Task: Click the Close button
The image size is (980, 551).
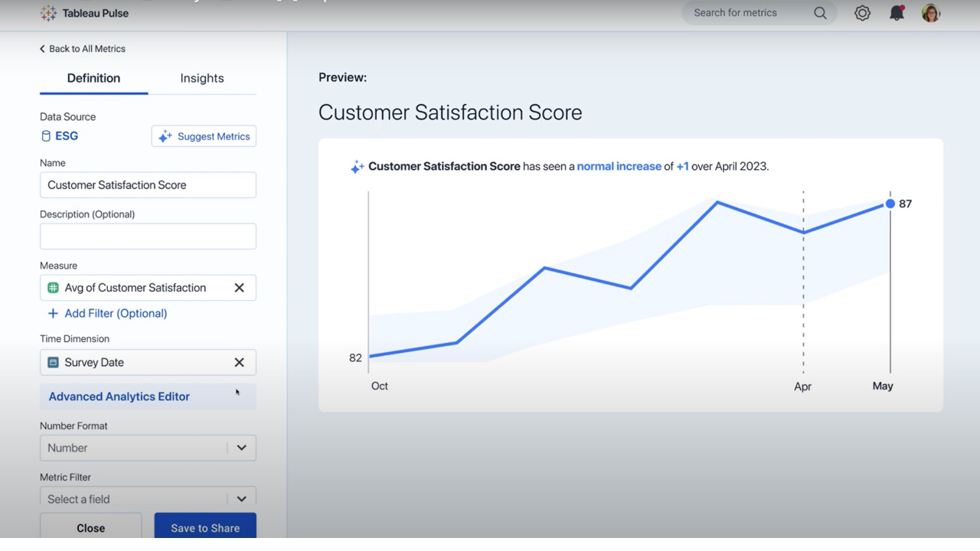Action: click(x=90, y=528)
